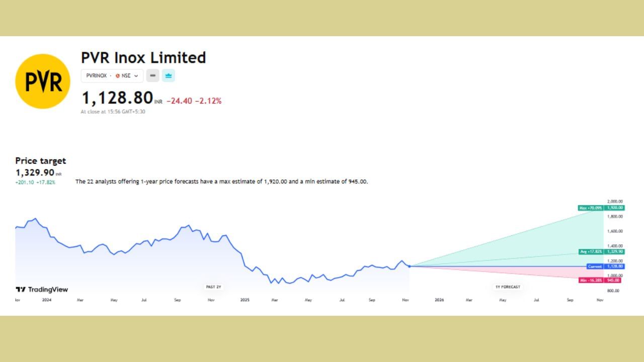Click the PVR Inox Limited title

pyautogui.click(x=143, y=58)
